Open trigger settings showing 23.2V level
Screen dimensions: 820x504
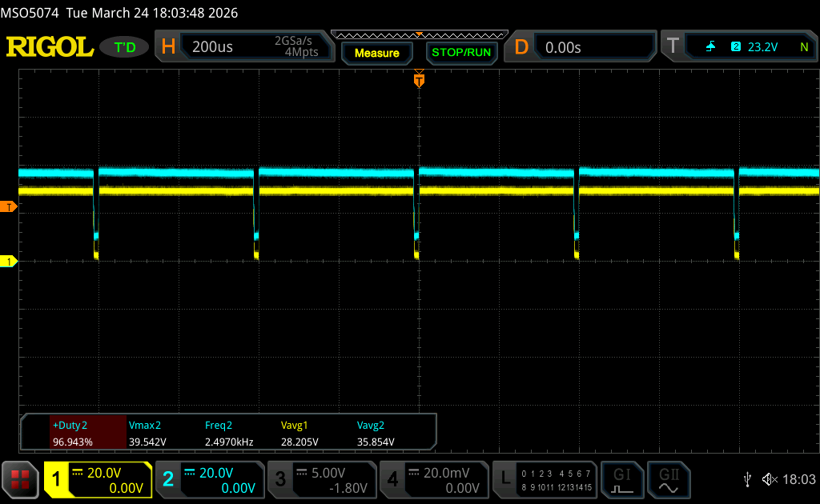738,47
